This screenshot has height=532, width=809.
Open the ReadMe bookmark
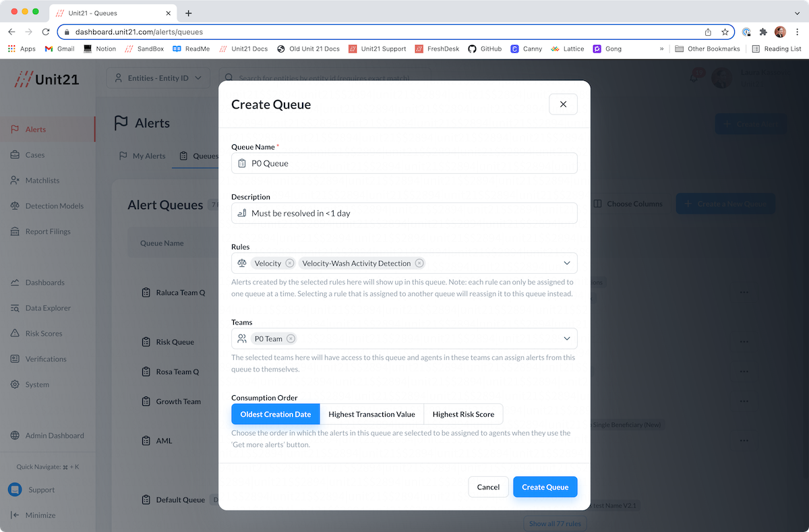tap(191, 49)
